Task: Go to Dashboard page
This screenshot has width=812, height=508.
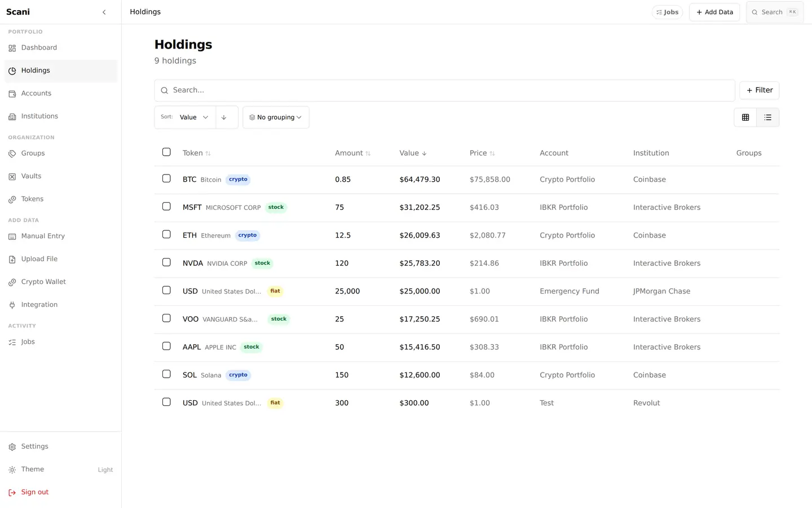Action: coord(61,48)
